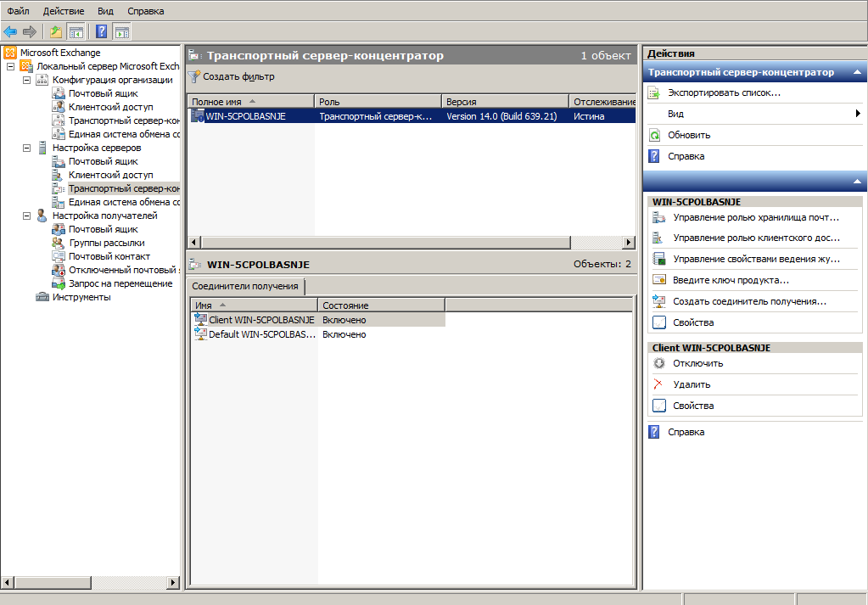
Task: Sort by the Полное имя column header
Action: tap(250, 102)
